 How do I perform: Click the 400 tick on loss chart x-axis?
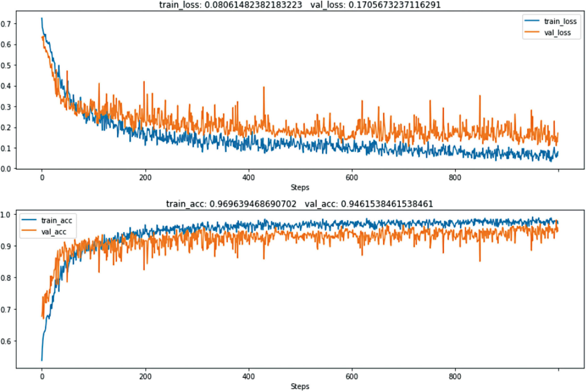[x=249, y=178]
